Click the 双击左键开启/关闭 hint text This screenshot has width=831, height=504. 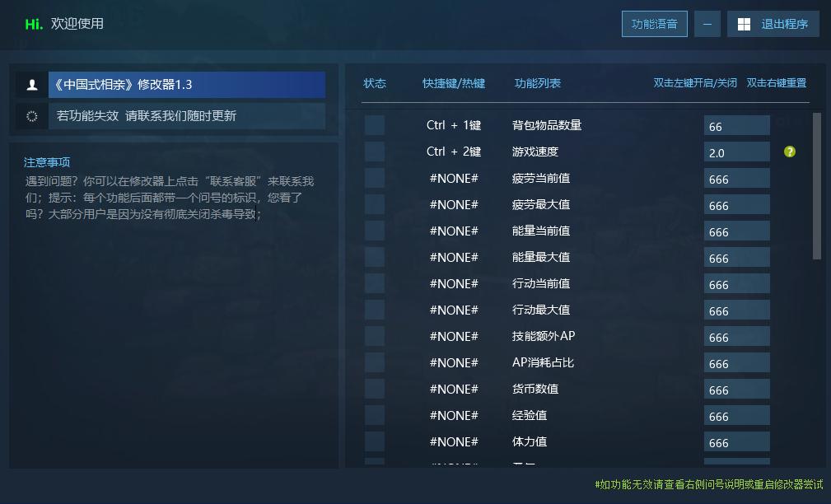pyautogui.click(x=695, y=83)
